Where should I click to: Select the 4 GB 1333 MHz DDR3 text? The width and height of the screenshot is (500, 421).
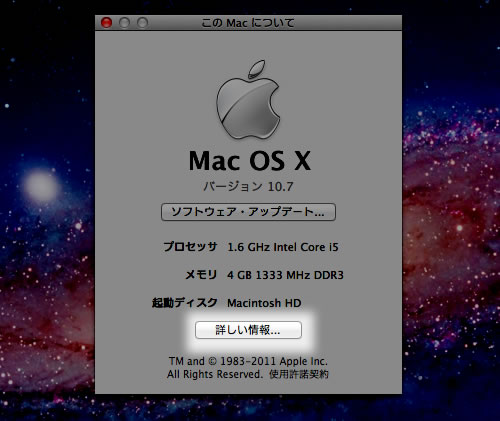[x=285, y=275]
